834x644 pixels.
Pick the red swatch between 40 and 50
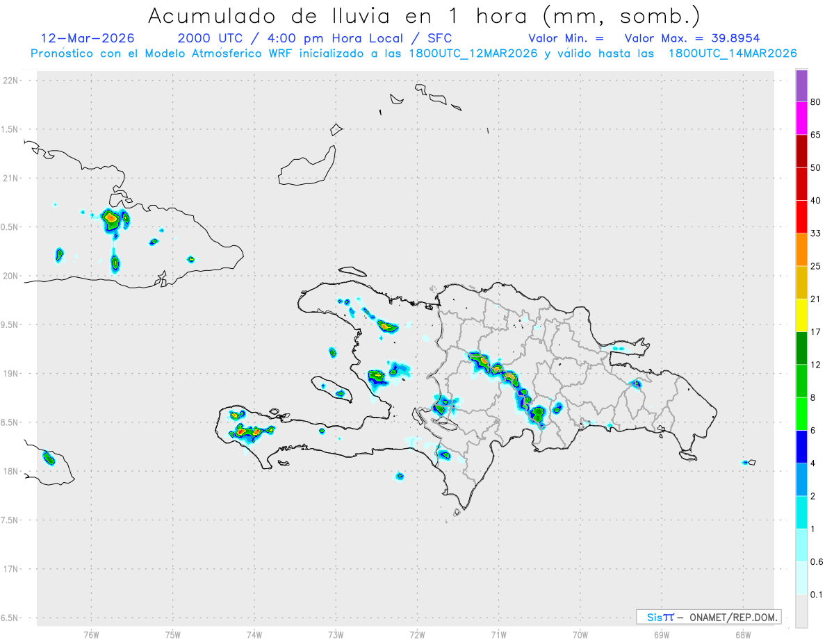click(x=801, y=184)
